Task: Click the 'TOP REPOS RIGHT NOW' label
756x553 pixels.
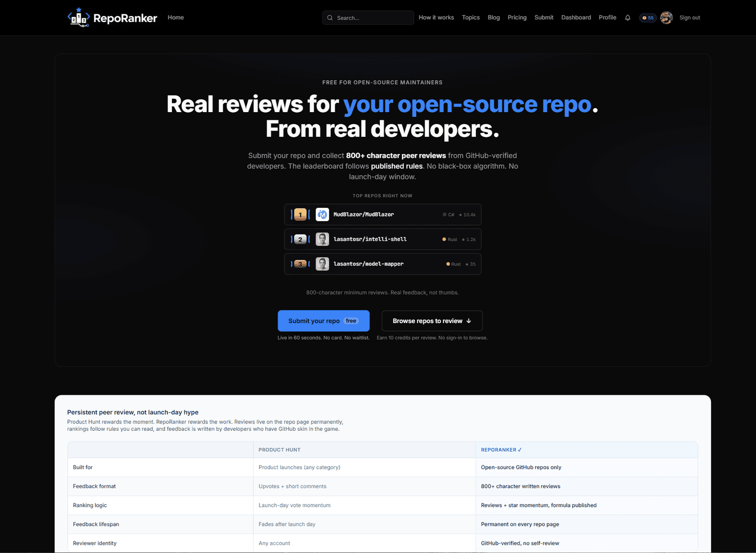Action: pos(382,196)
